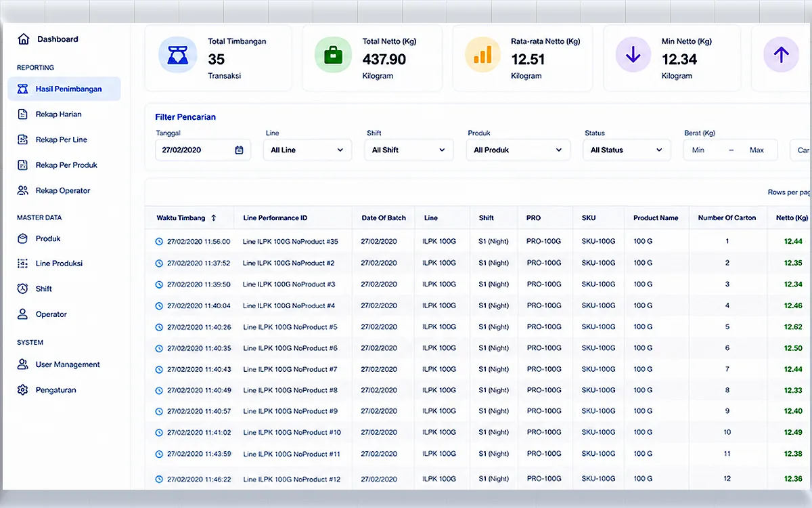Click the Operator person icon
The image size is (812, 508).
click(x=23, y=314)
